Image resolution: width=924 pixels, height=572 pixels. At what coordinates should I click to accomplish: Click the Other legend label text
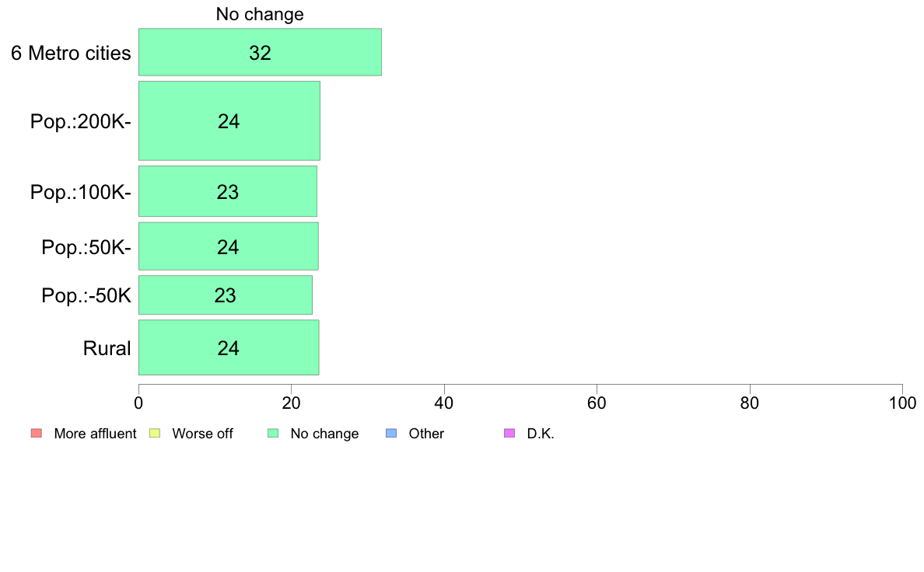[426, 434]
